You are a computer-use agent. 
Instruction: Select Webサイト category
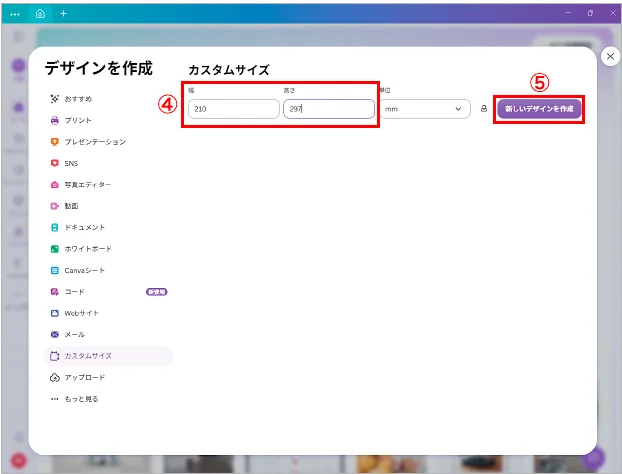tap(82, 313)
